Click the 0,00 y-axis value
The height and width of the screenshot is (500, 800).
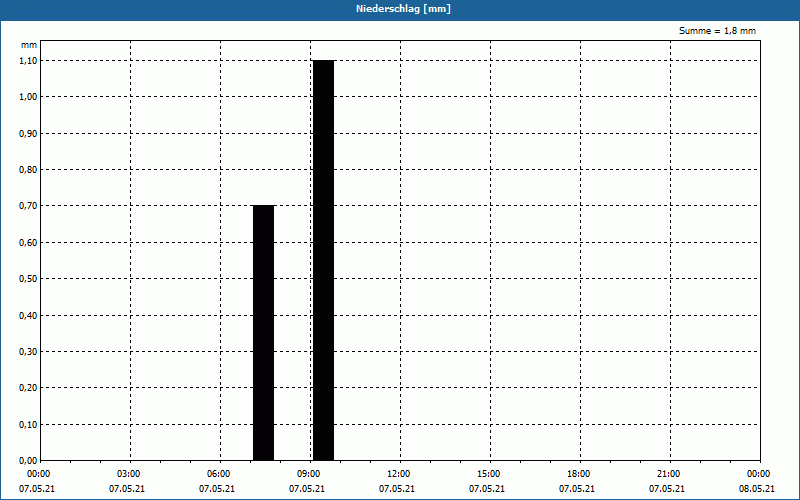28,461
